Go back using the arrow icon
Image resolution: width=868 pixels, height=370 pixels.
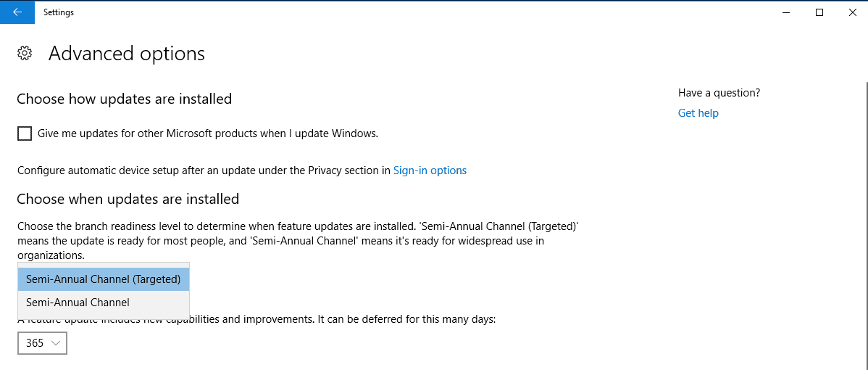coord(17,12)
